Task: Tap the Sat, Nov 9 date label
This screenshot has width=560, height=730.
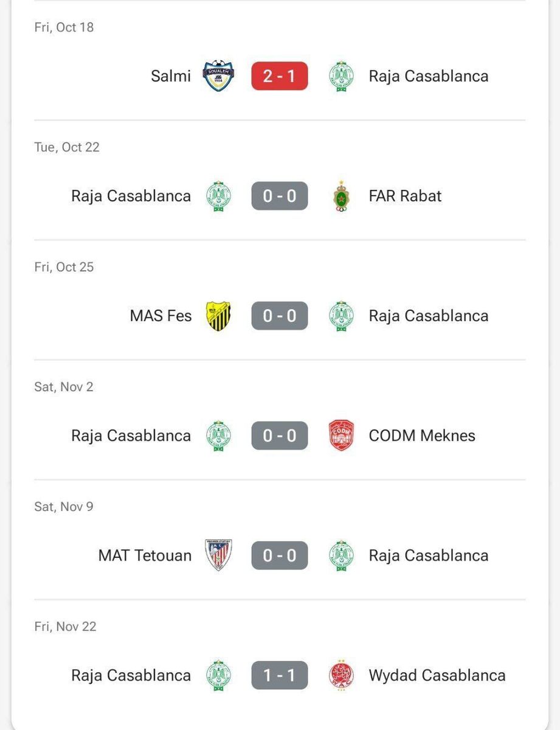Action: (64, 507)
